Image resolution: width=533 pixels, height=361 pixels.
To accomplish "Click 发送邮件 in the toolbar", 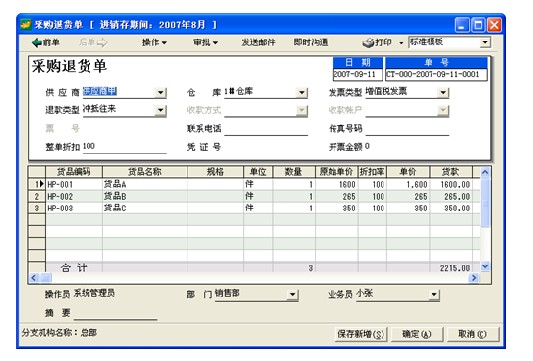I will pos(258,42).
